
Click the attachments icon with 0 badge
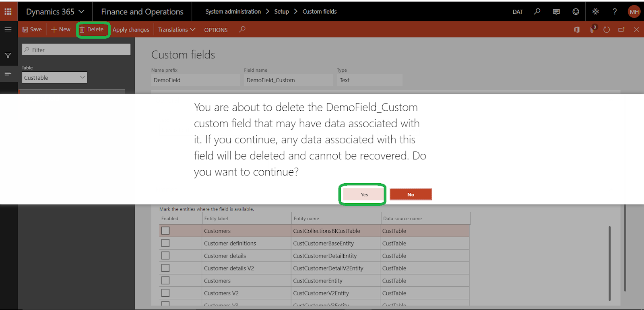[x=593, y=29]
